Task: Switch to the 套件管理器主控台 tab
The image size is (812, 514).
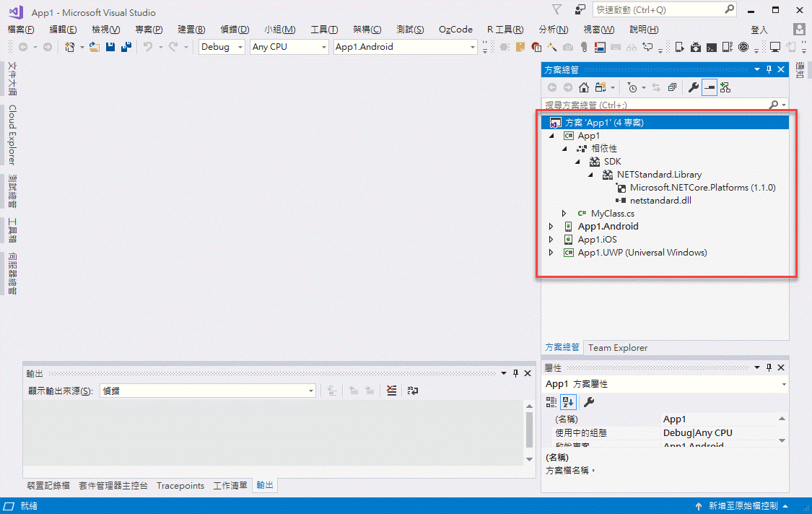Action: 113,486
